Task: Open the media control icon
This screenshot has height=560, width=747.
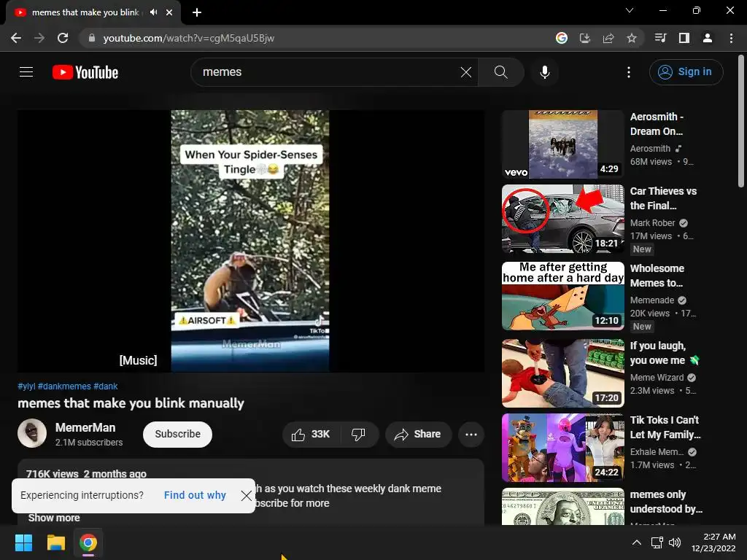Action: click(x=660, y=38)
